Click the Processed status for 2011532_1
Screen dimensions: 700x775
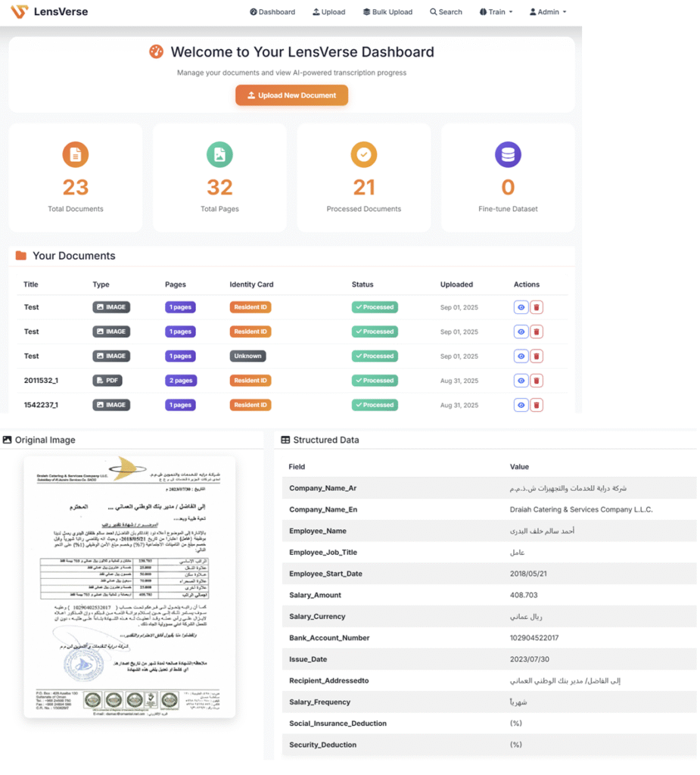point(375,381)
